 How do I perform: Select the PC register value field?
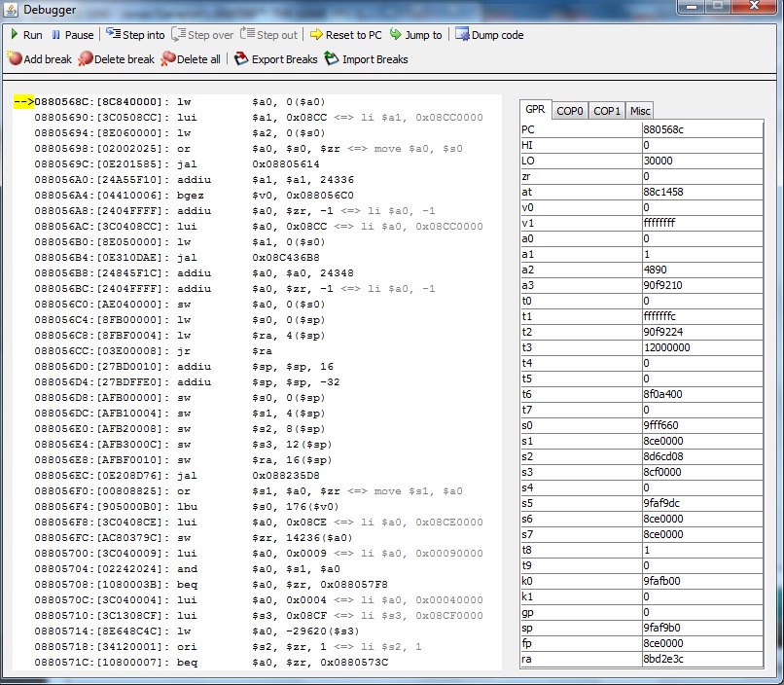click(x=701, y=129)
